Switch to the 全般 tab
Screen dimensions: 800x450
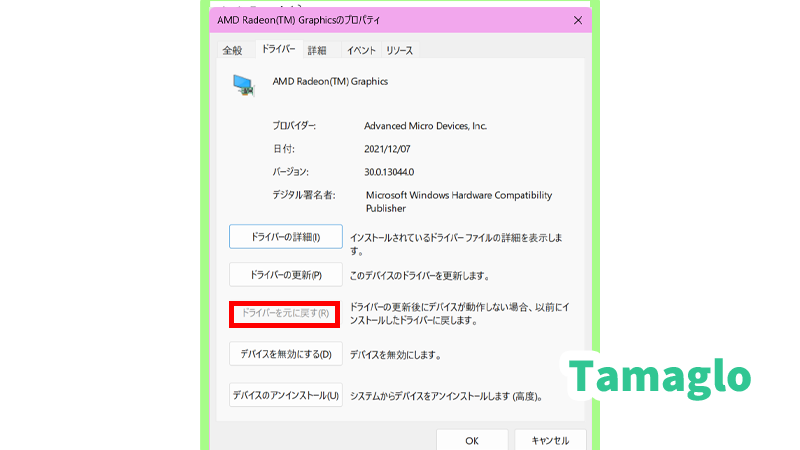pos(232,50)
